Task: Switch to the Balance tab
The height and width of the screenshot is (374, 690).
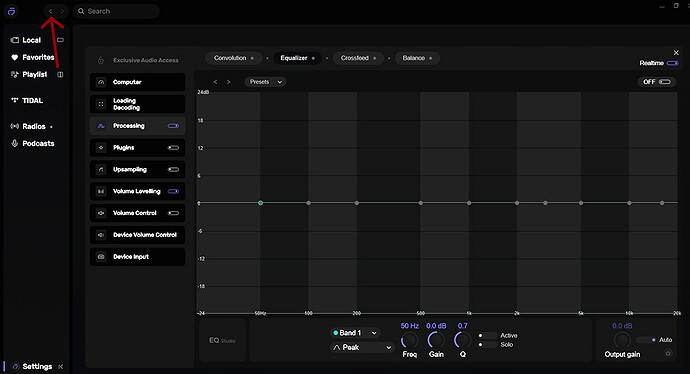Action: click(417, 58)
